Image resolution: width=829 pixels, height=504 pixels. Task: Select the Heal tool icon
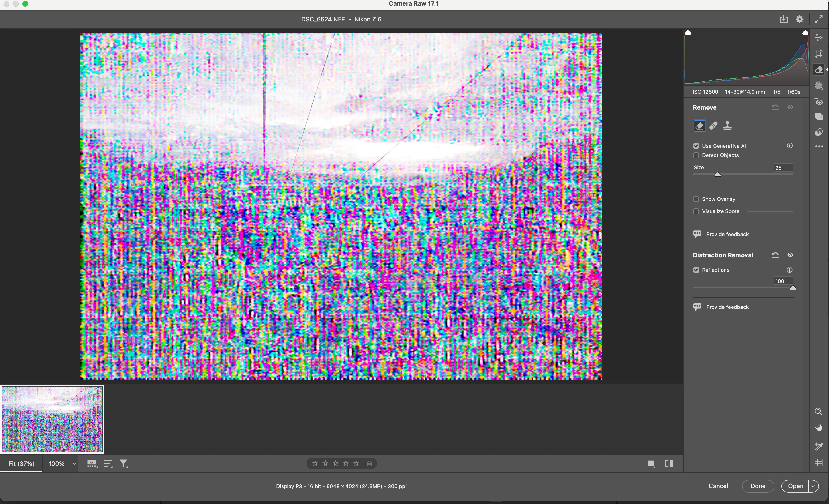tap(713, 126)
